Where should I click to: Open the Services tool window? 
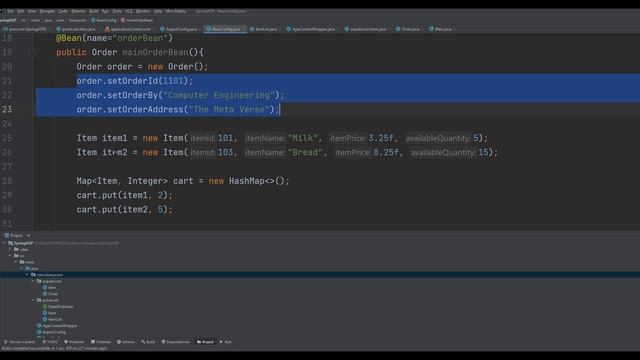[126, 342]
